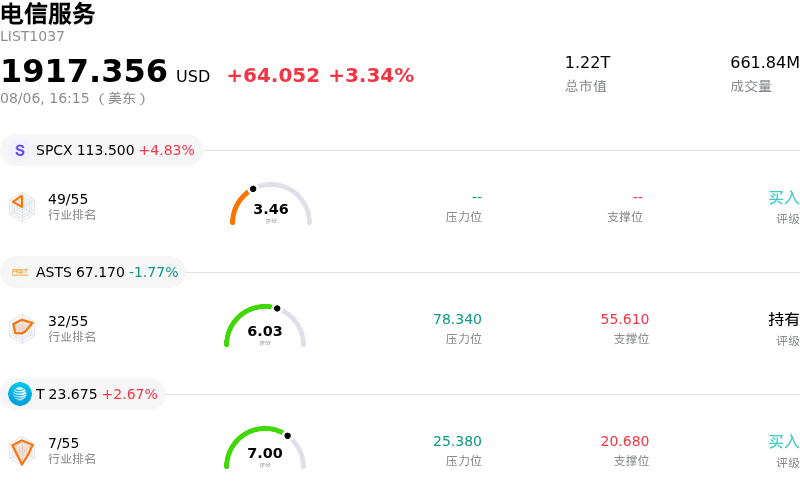Click the T 7.00 score gauge
800x488 pixels.
click(265, 448)
